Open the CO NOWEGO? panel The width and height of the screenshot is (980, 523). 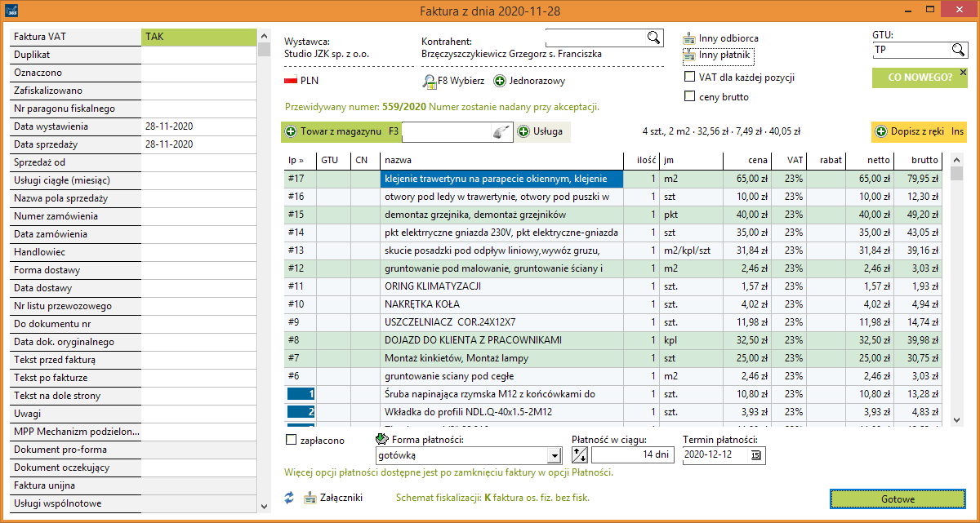(920, 78)
